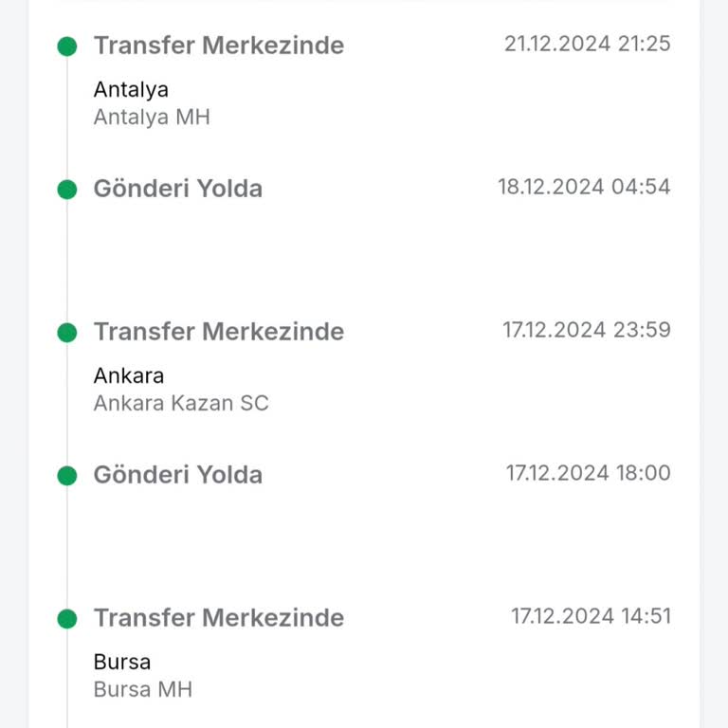Click the Antalya city name
Image resolution: width=728 pixels, height=728 pixels.
(131, 90)
